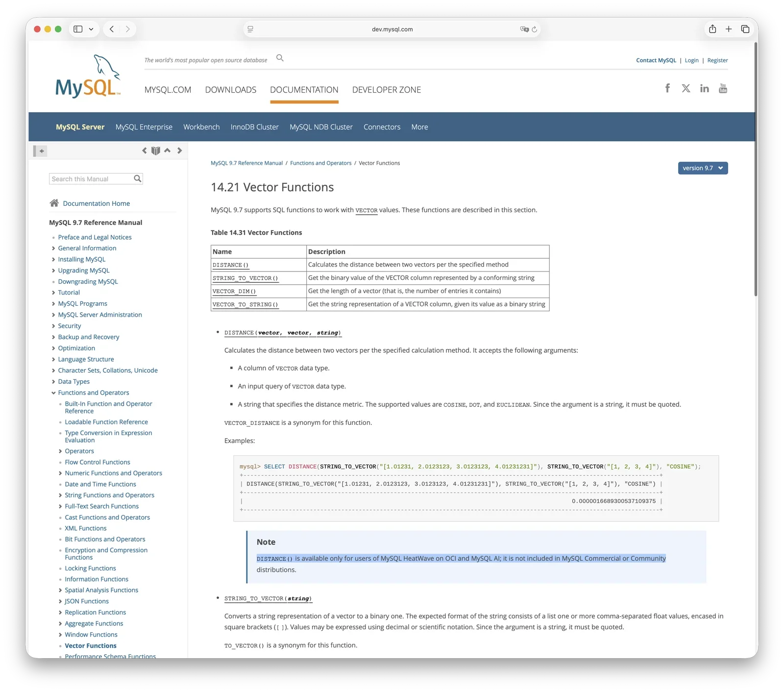The height and width of the screenshot is (692, 784).
Task: Follow the DISTANCE() link in the table
Action: point(230,265)
